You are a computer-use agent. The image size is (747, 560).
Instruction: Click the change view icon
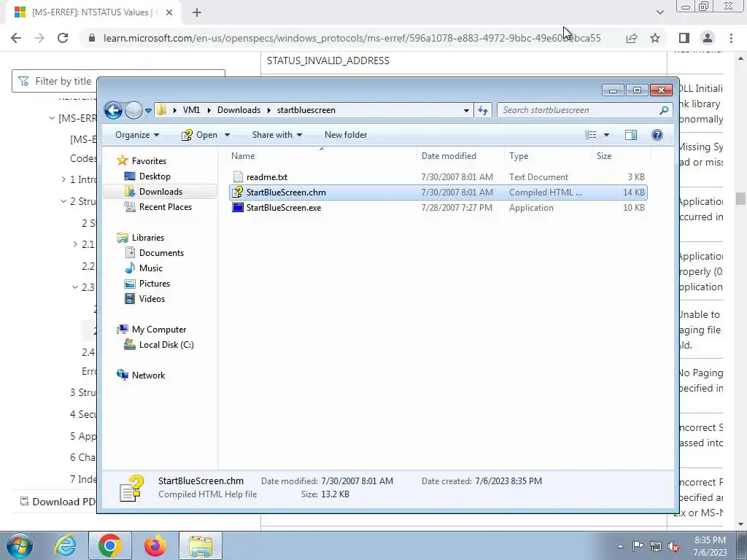coord(591,135)
